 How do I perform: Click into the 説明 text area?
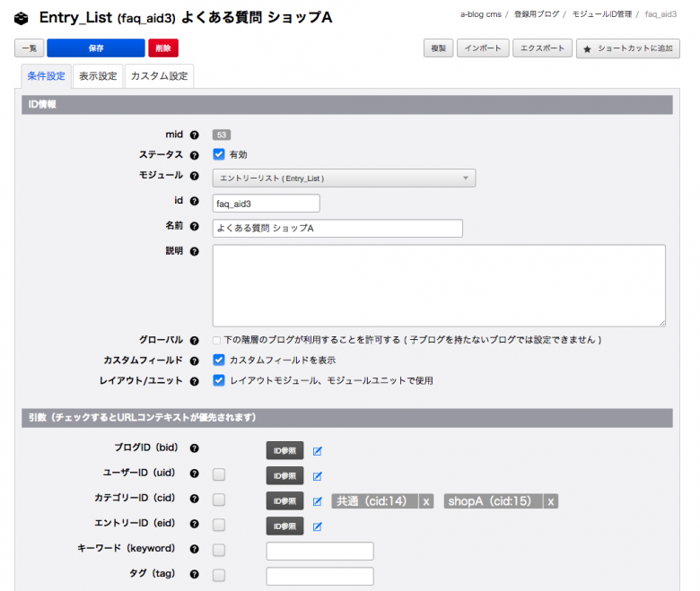point(439,285)
